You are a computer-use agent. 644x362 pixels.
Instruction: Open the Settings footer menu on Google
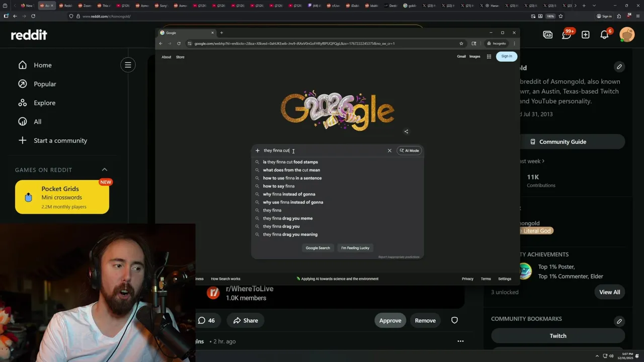[505, 279]
